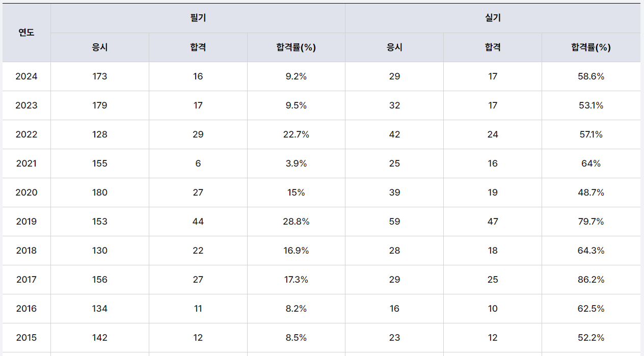This screenshot has height=356, width=644.
Task: Select the 필기 group header
Action: click(x=198, y=18)
